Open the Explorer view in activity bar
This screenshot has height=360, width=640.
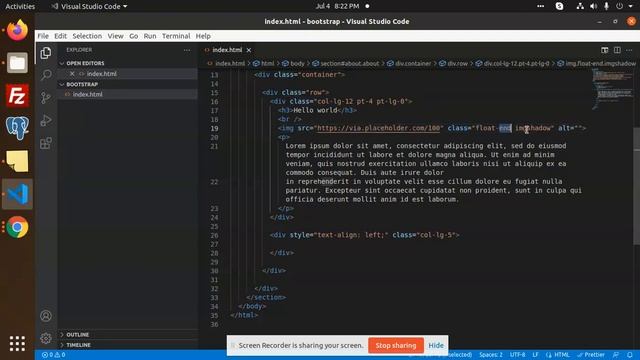coord(46,53)
